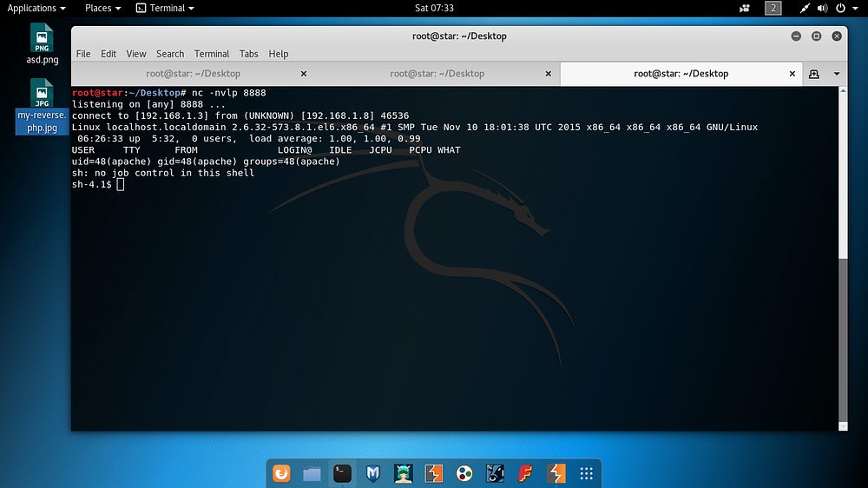Open the red F Faraday icon

coord(525,473)
